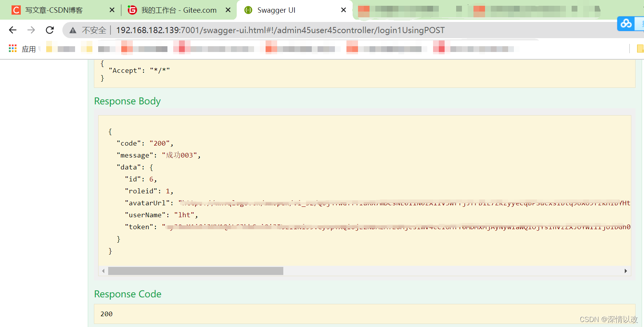Open the Apps grid icon in bookmarks bar
The height and width of the screenshot is (327, 644).
(x=13, y=49)
